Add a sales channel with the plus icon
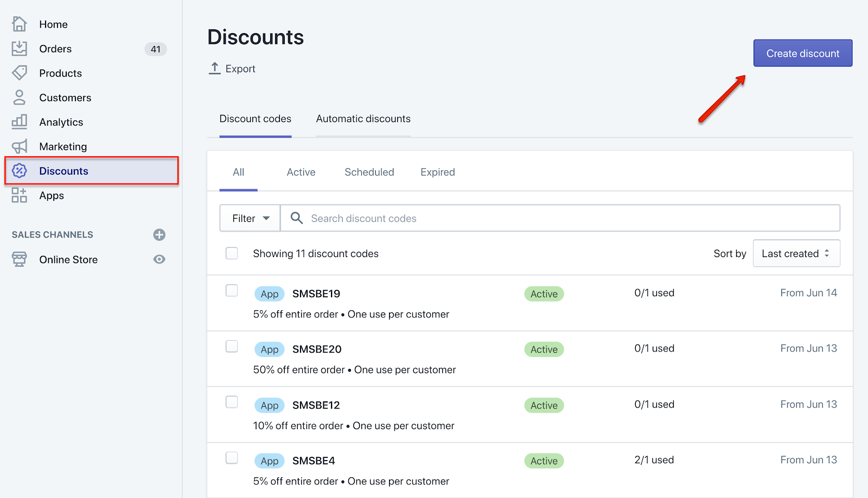This screenshot has height=498, width=868. pyautogui.click(x=159, y=234)
